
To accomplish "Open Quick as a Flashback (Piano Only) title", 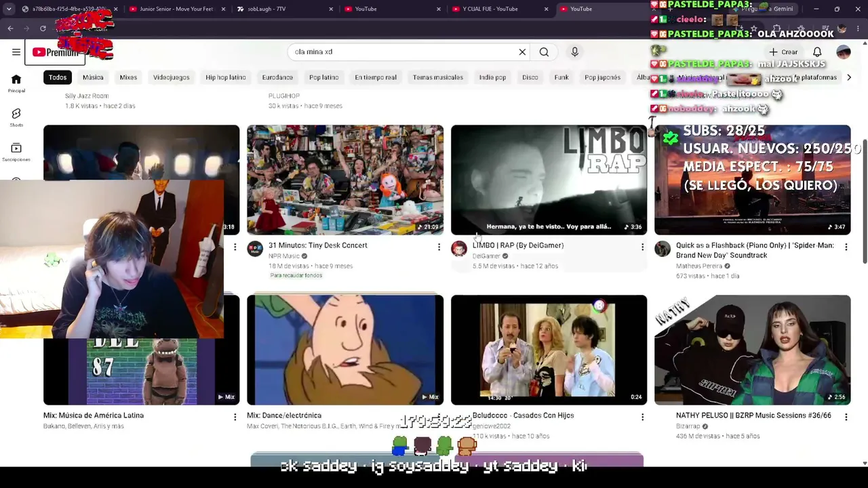I will point(755,250).
